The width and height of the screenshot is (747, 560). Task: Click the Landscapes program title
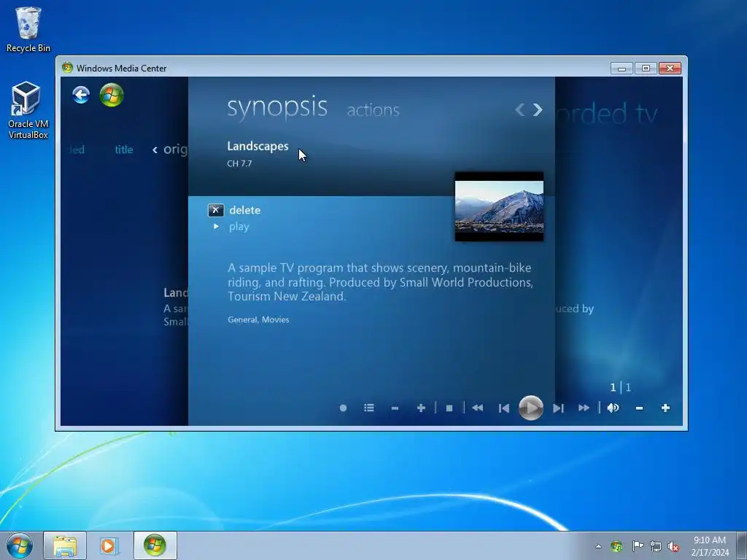[x=258, y=146]
